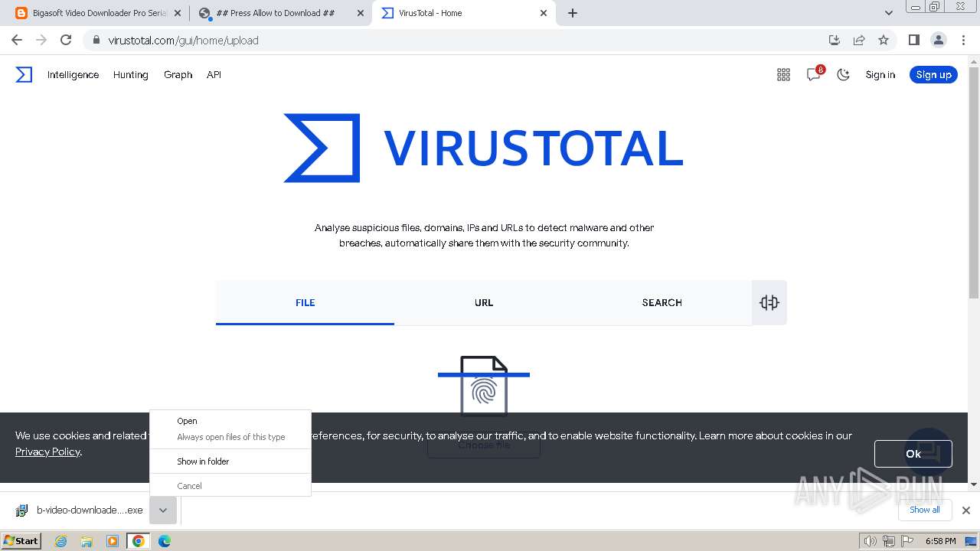
Task: Click the download options chevron arrow
Action: [x=163, y=510]
